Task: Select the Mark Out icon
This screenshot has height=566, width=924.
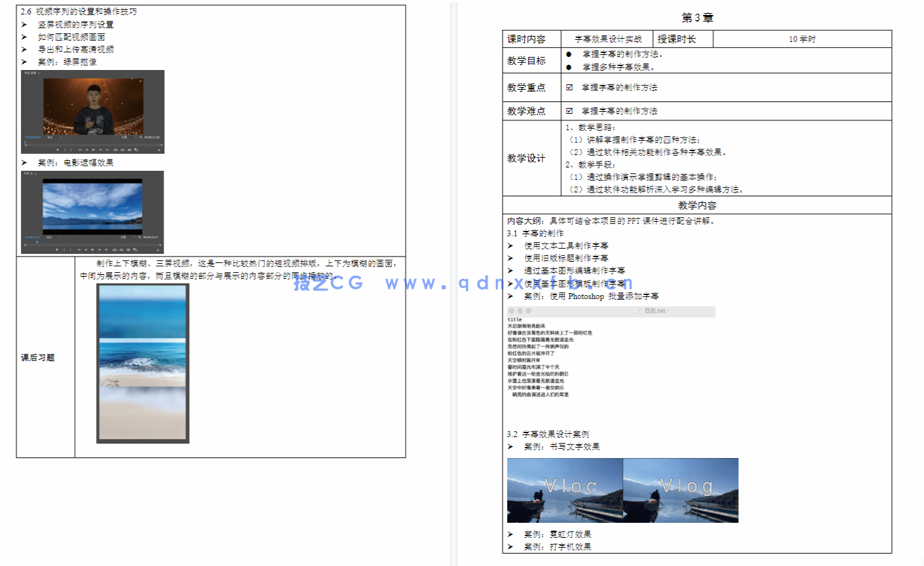Action: 71,149
